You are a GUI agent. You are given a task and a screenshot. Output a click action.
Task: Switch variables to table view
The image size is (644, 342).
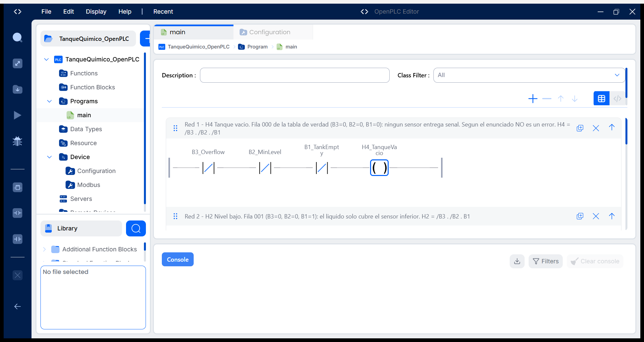coord(602,99)
